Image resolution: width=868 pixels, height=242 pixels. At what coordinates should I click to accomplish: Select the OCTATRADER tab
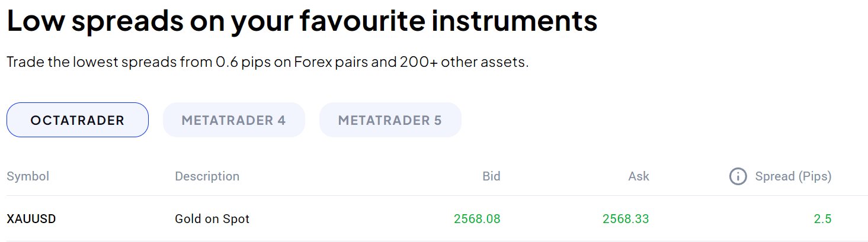(78, 120)
